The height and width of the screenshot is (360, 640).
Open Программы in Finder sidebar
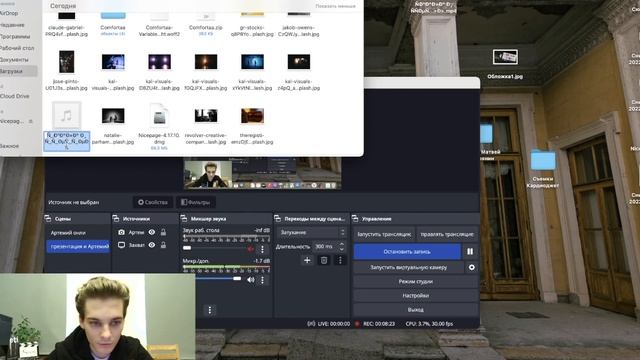[16, 36]
